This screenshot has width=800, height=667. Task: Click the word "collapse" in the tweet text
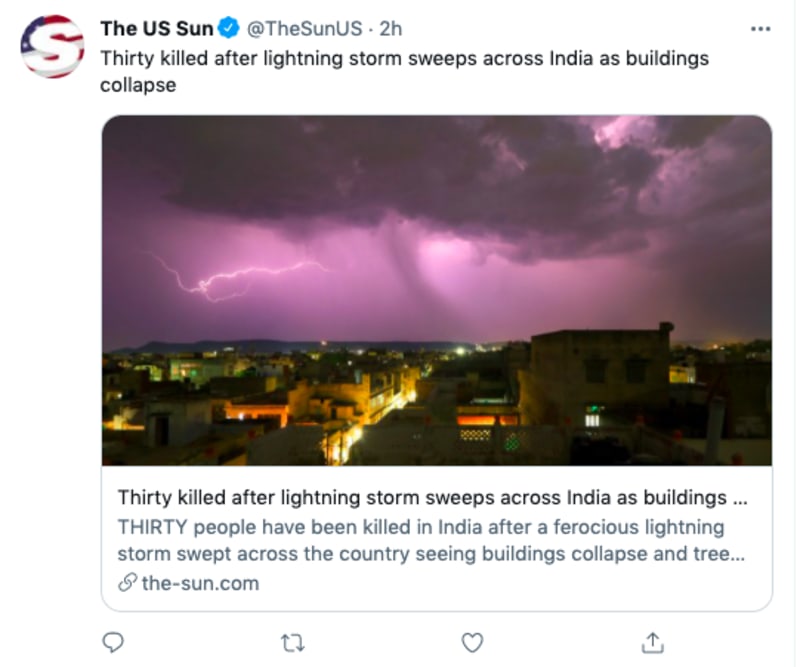(x=138, y=85)
